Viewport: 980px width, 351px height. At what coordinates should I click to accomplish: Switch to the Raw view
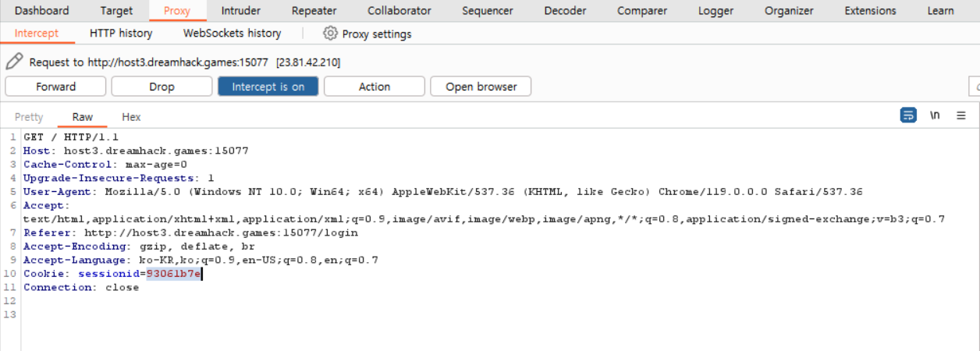click(83, 117)
